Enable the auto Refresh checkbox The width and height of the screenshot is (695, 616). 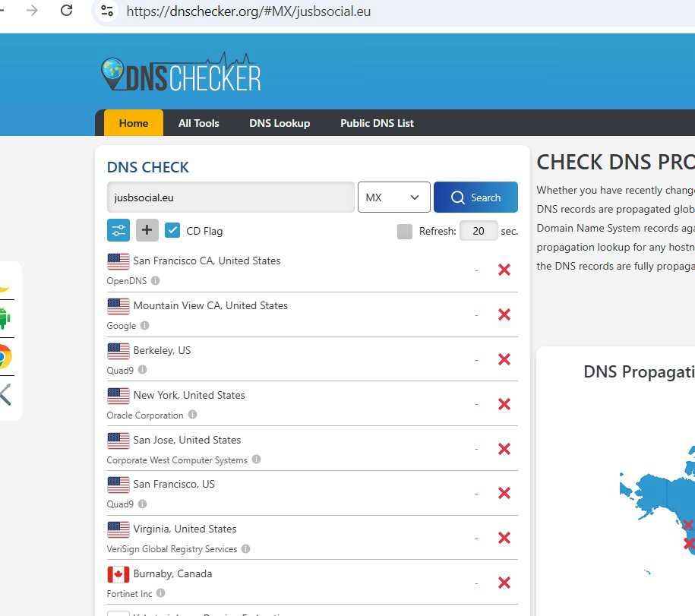pos(405,231)
